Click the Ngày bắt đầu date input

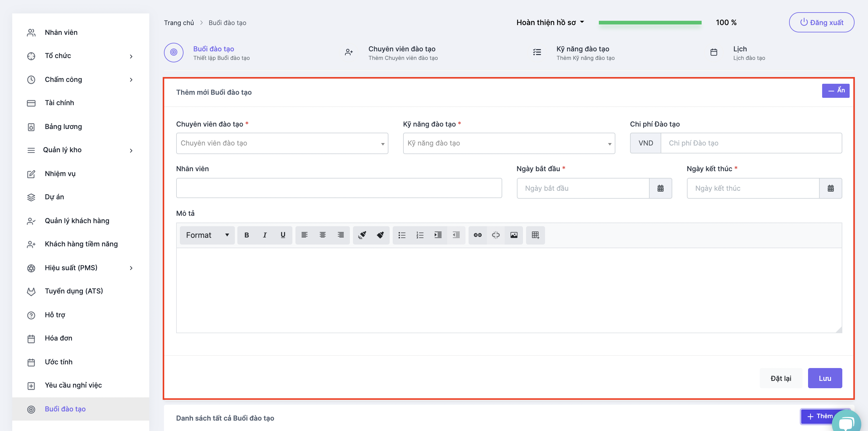tap(583, 188)
